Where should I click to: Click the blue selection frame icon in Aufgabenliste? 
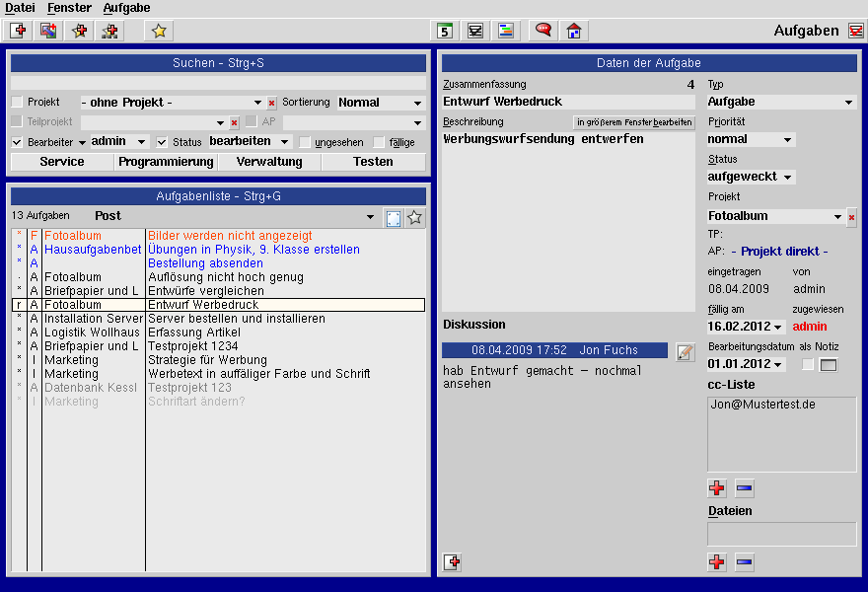coord(394,218)
